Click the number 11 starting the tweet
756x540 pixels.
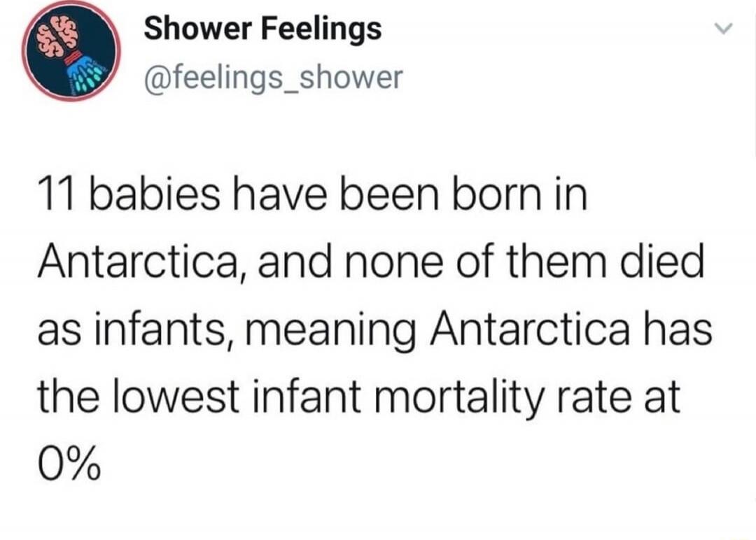(57, 196)
